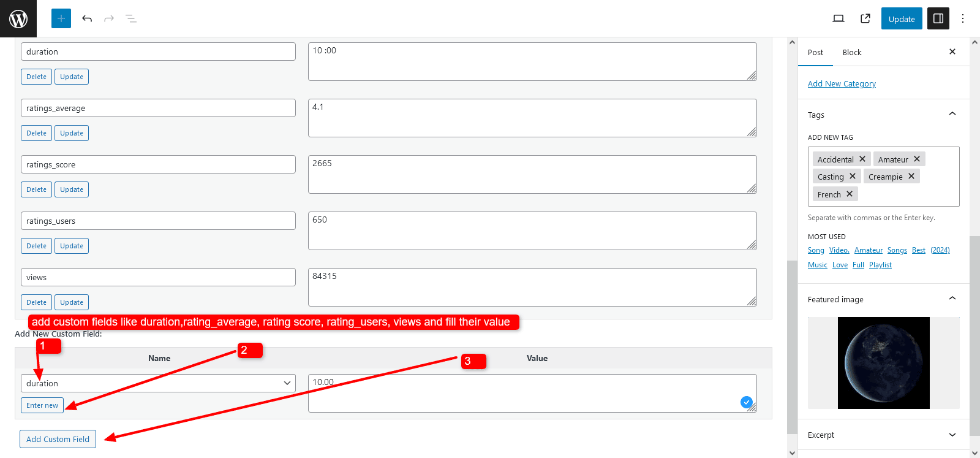Expand the Excerpt panel
This screenshot has width=980, height=458.
[x=952, y=435]
